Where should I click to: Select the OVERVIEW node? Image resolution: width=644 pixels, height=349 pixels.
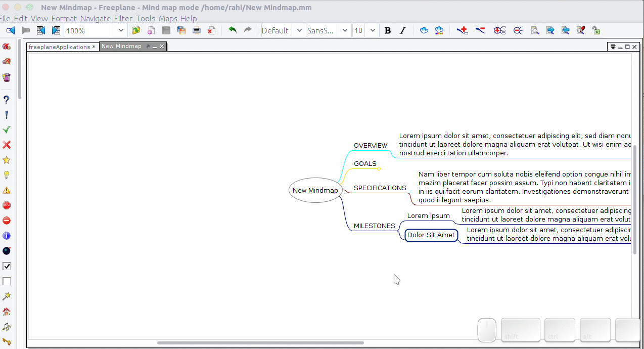[x=371, y=145]
